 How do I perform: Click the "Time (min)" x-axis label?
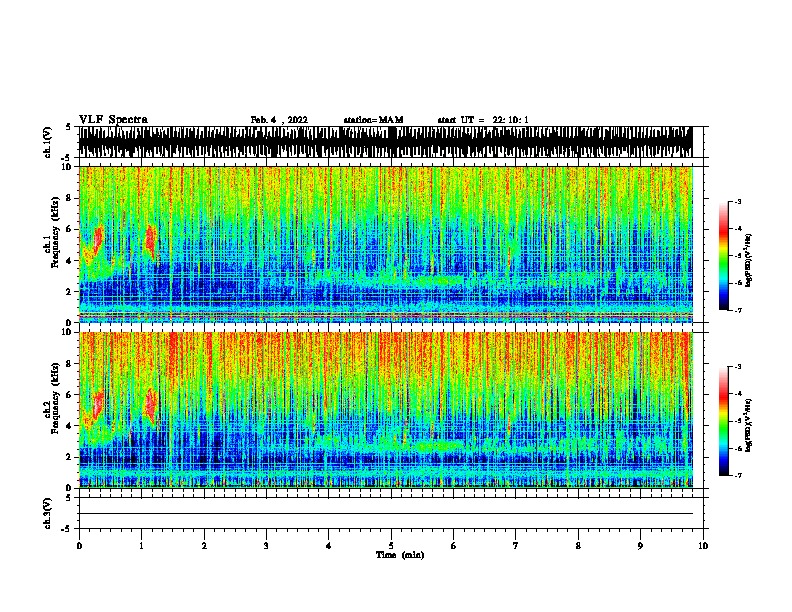400,555
